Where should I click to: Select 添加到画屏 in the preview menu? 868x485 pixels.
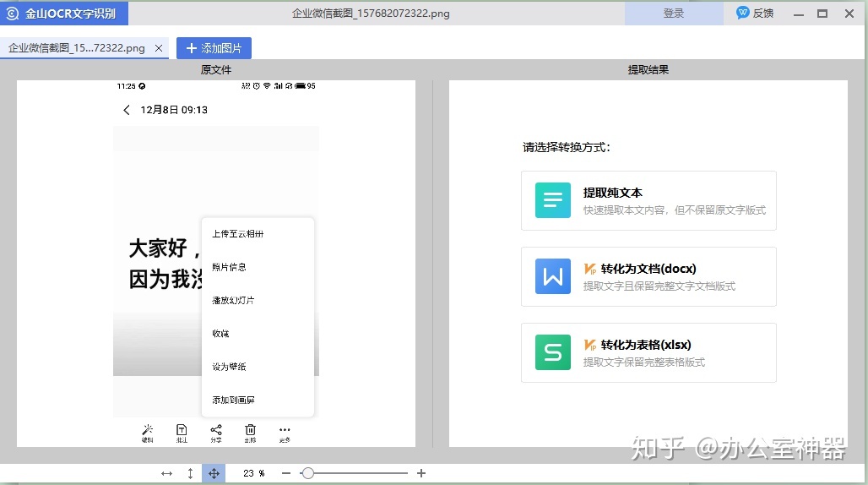pos(234,400)
